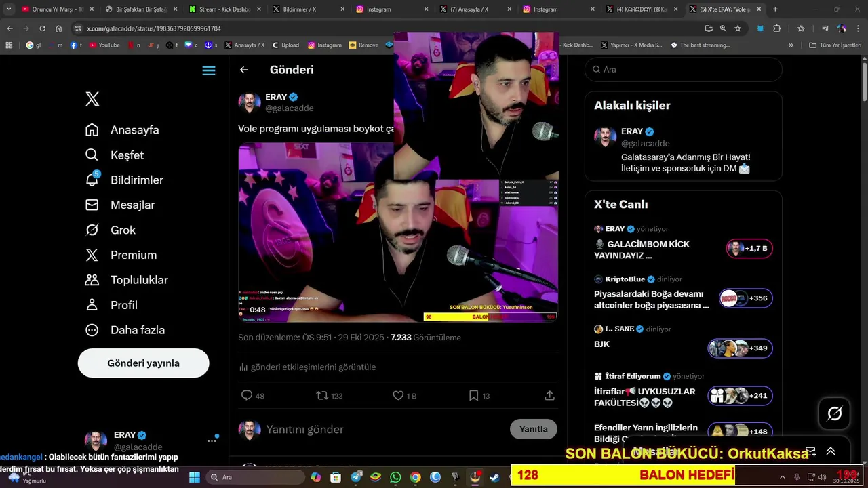Open the +356 listeners badge
Screen dimensions: 868x488
click(746, 298)
